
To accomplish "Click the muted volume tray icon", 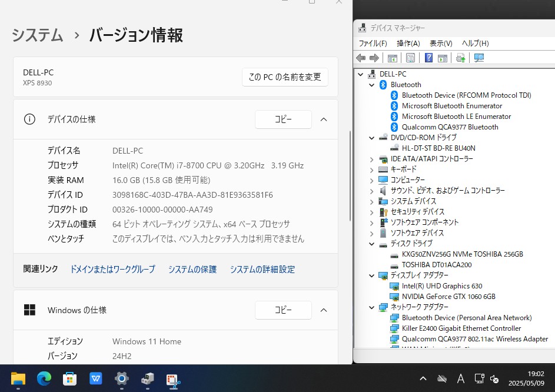I will [494, 379].
